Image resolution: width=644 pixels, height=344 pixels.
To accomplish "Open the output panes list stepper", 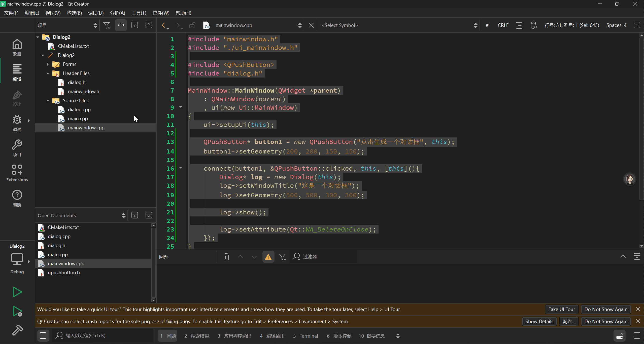I will click(398, 336).
